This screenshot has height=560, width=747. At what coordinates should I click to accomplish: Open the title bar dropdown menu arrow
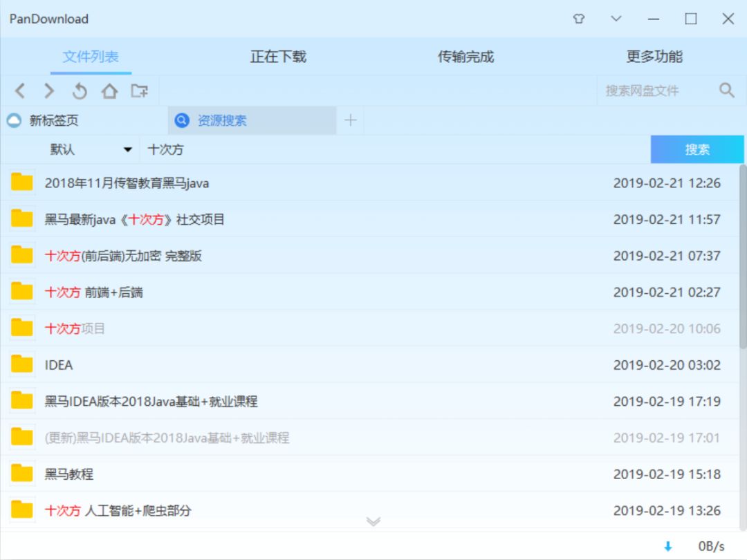point(616,19)
